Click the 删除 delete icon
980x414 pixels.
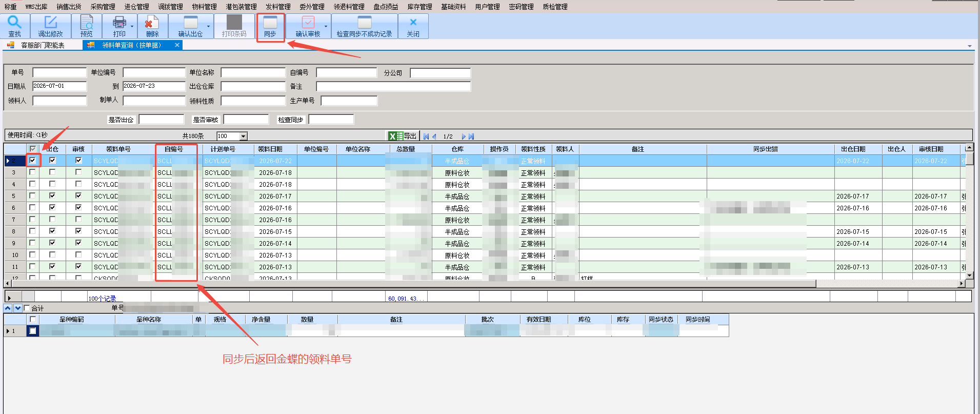152,26
